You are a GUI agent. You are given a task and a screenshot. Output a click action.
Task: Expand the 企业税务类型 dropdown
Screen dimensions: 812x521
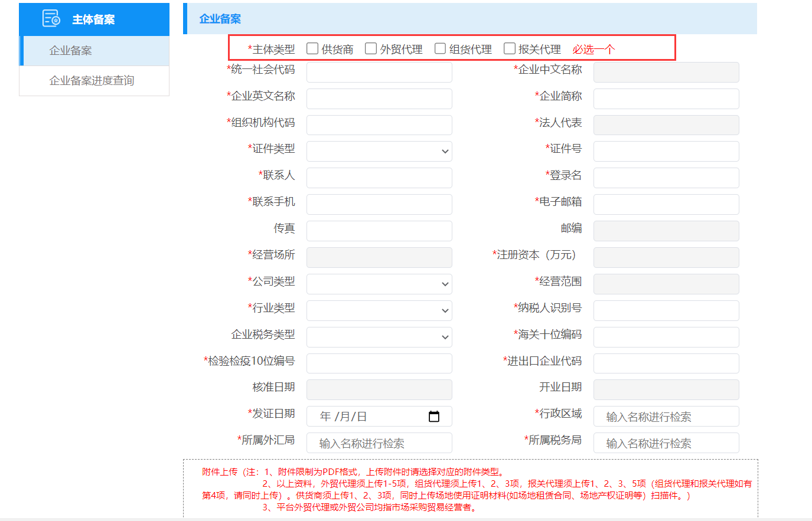pyautogui.click(x=379, y=337)
